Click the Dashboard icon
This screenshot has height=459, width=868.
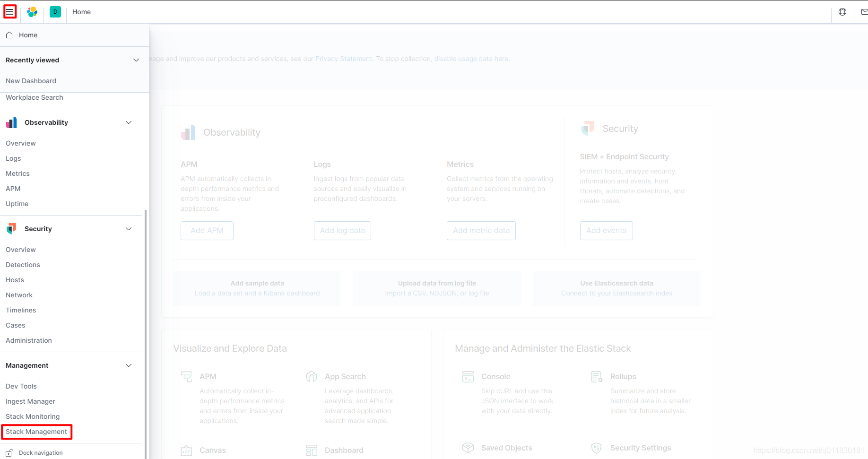(x=312, y=450)
